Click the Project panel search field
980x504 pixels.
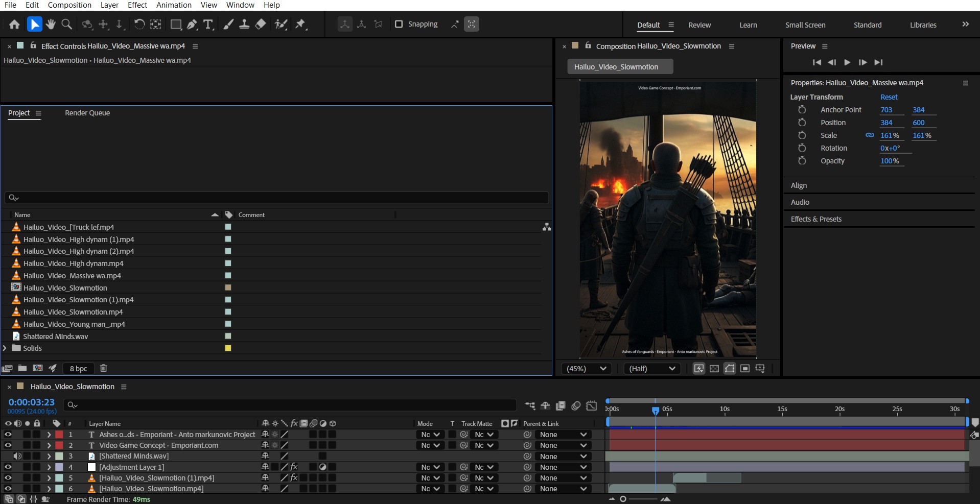[276, 198]
